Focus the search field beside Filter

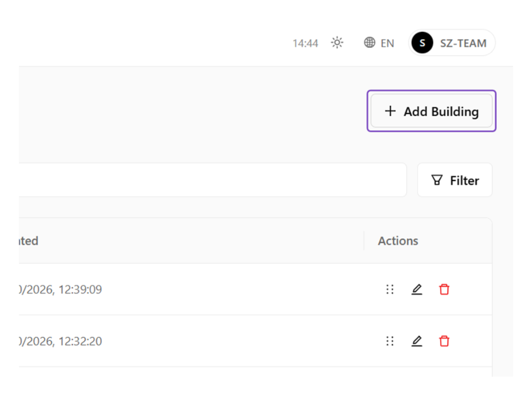(x=213, y=180)
